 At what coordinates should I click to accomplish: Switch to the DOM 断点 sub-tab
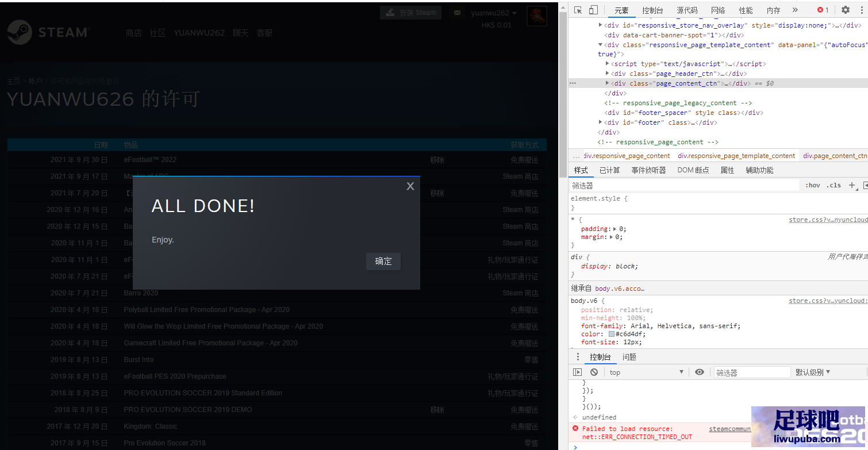tap(693, 170)
